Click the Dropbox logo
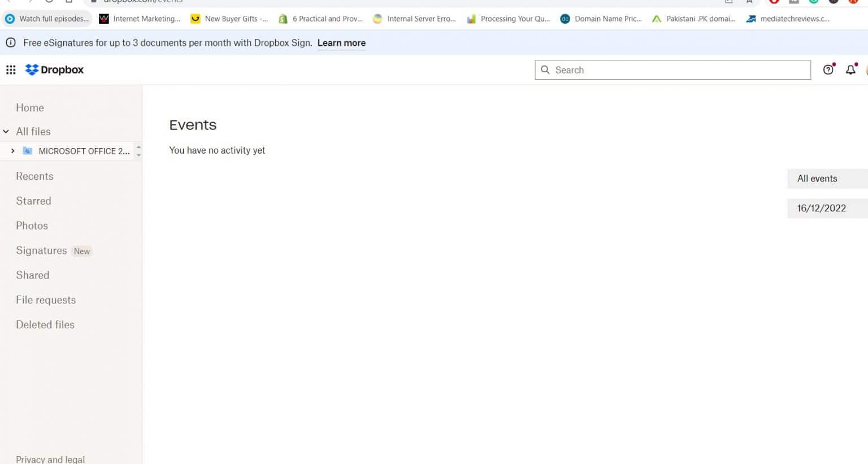This screenshot has height=464, width=868. coord(54,70)
